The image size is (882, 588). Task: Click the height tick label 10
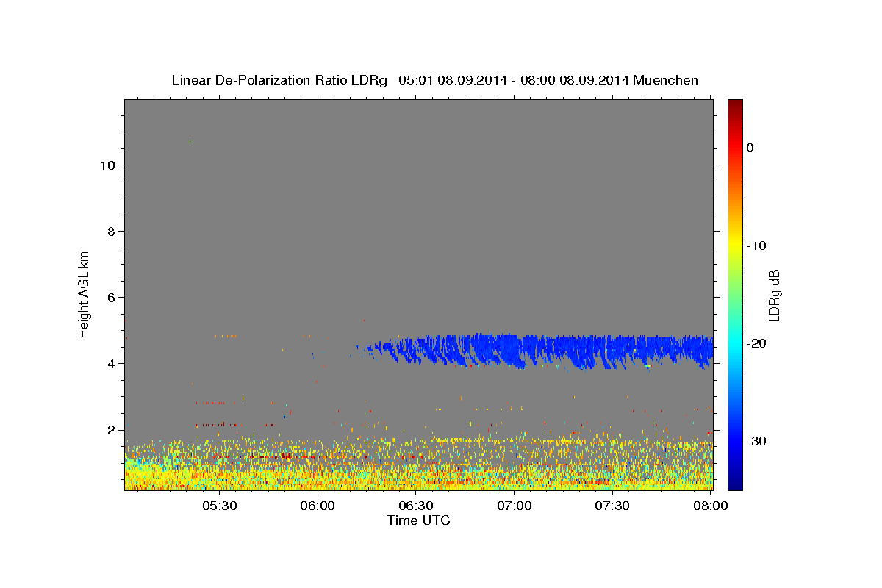107,165
